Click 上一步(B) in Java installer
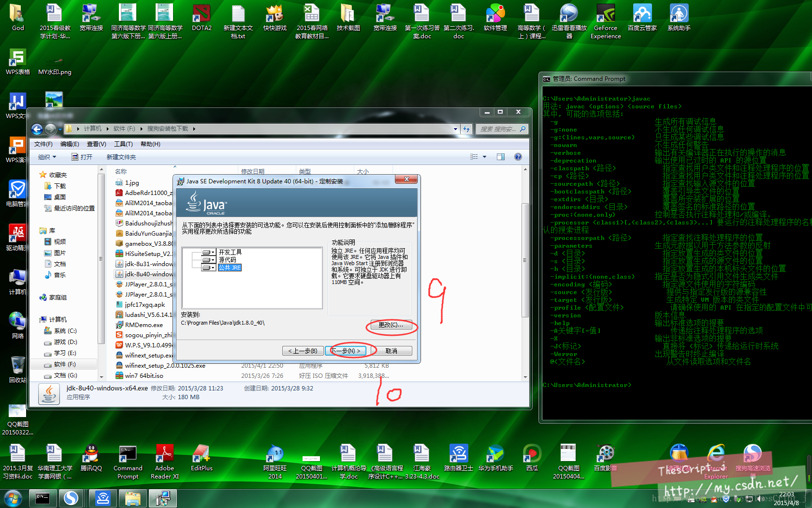The height and width of the screenshot is (508, 812). coord(303,351)
